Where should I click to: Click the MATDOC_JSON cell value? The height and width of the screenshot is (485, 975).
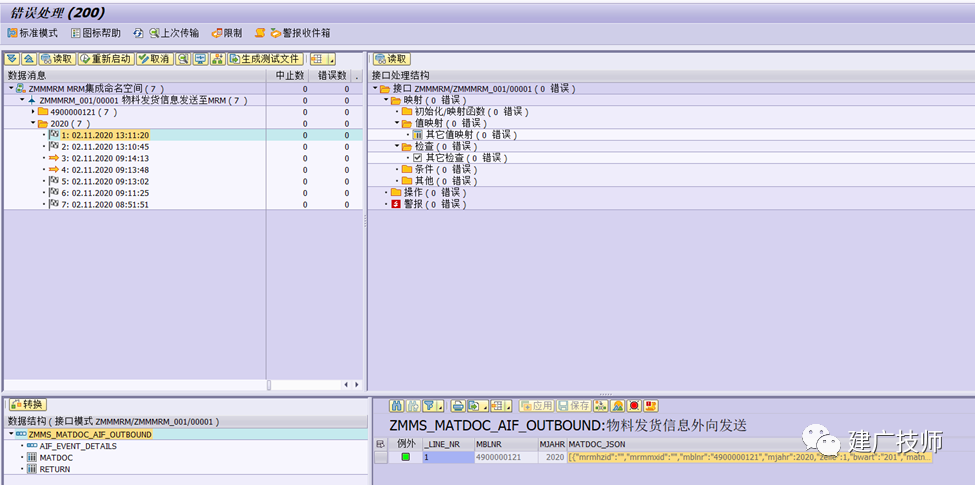(x=750, y=457)
